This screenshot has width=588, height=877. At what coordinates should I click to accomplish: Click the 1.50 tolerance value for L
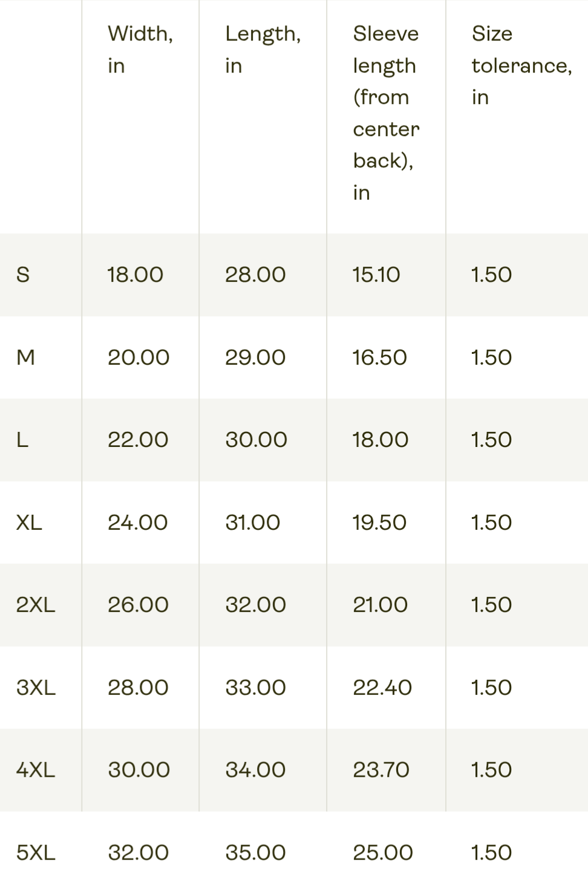pos(491,440)
